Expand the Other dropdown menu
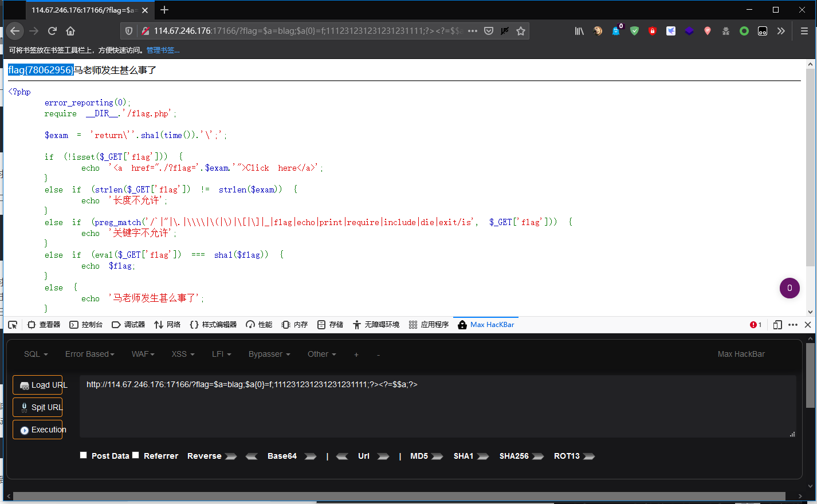Screen dimensions: 817x504 (x=321, y=354)
